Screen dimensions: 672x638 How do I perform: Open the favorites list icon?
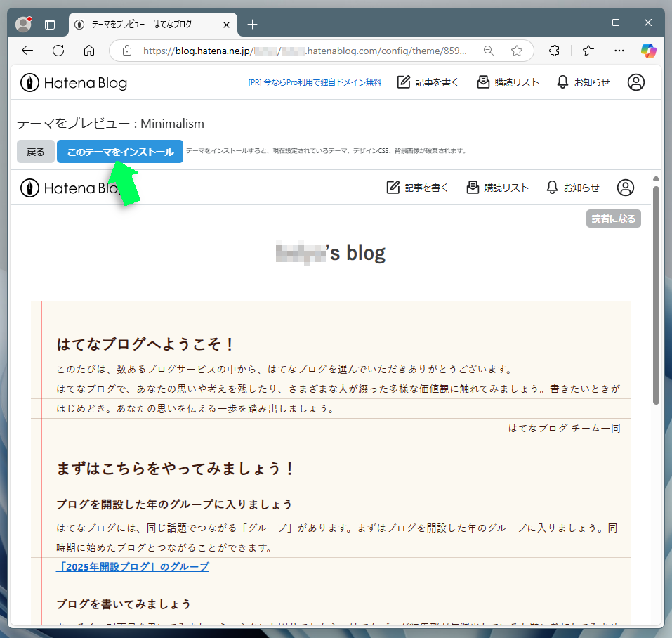tap(588, 51)
